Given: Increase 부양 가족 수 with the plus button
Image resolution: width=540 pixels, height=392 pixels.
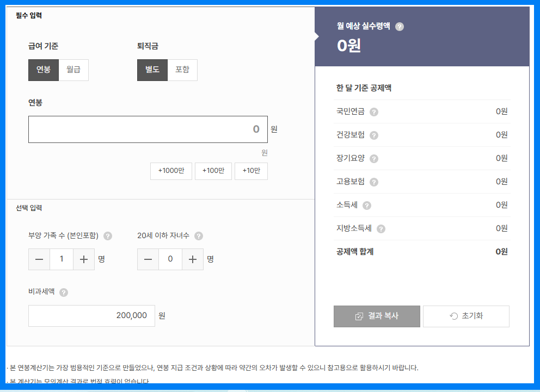Looking at the screenshot, I should pyautogui.click(x=84, y=259).
